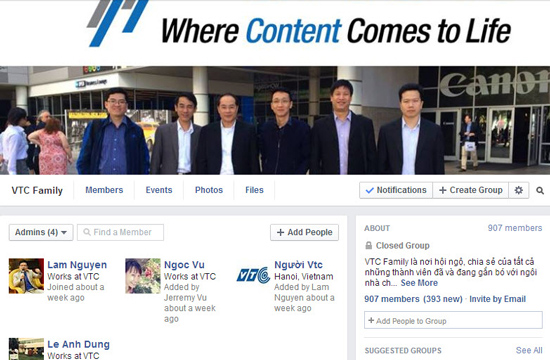This screenshot has width=550, height=360.
Task: Open Le Anh Dung's profile thumbnail
Action: (x=26, y=349)
